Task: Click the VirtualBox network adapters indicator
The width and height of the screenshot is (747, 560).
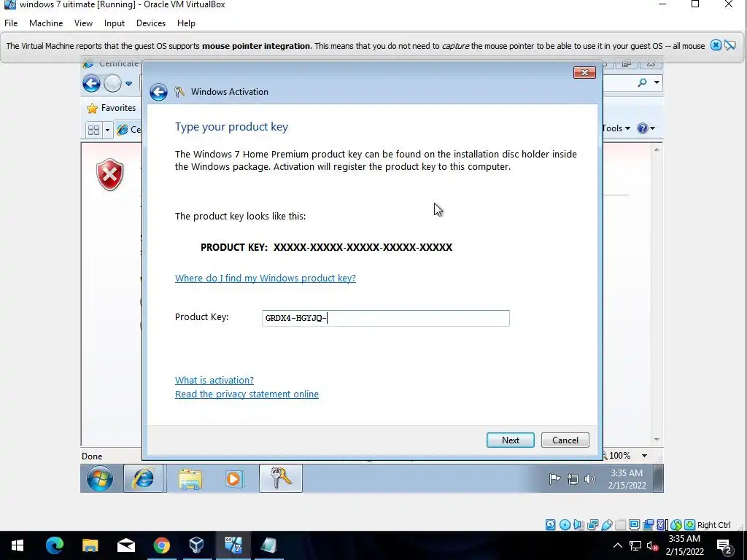Action: pos(592,525)
